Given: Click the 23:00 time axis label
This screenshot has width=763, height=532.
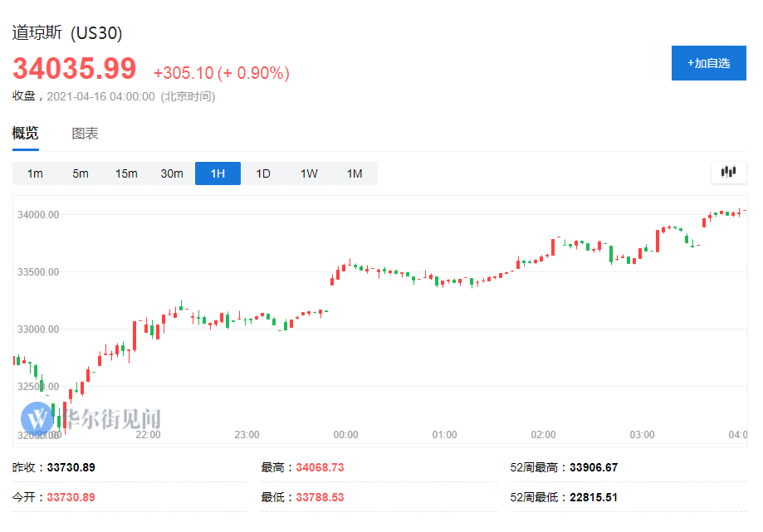Looking at the screenshot, I should pos(247,434).
